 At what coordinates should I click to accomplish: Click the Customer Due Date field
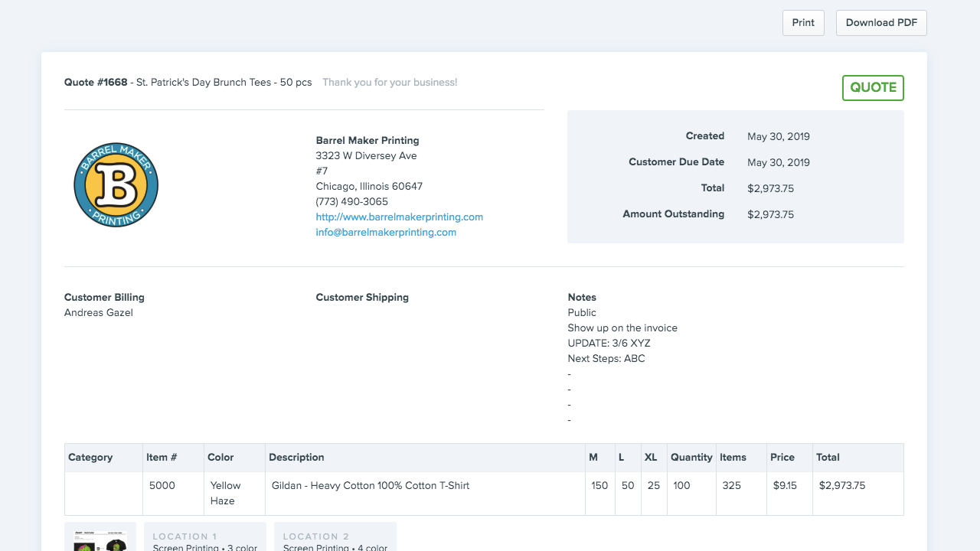(x=676, y=162)
